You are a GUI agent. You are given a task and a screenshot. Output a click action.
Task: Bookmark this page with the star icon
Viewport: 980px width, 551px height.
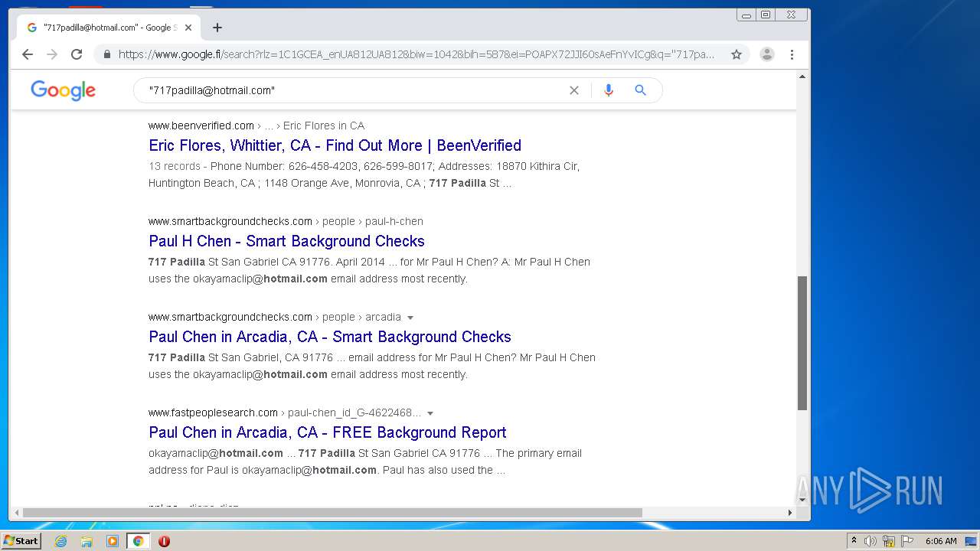(737, 54)
